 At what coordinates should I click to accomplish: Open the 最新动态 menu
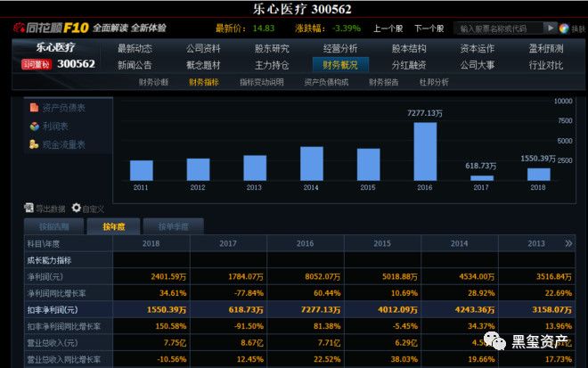pos(135,48)
